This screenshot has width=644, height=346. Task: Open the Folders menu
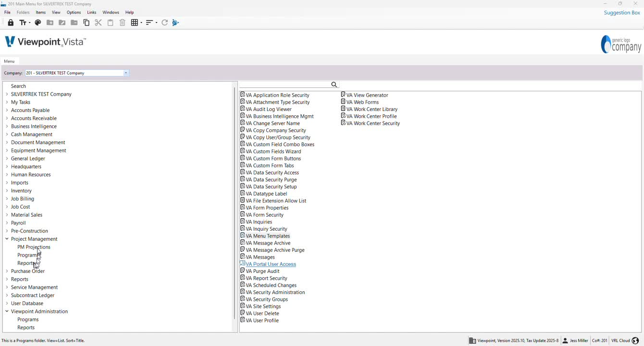click(x=23, y=12)
